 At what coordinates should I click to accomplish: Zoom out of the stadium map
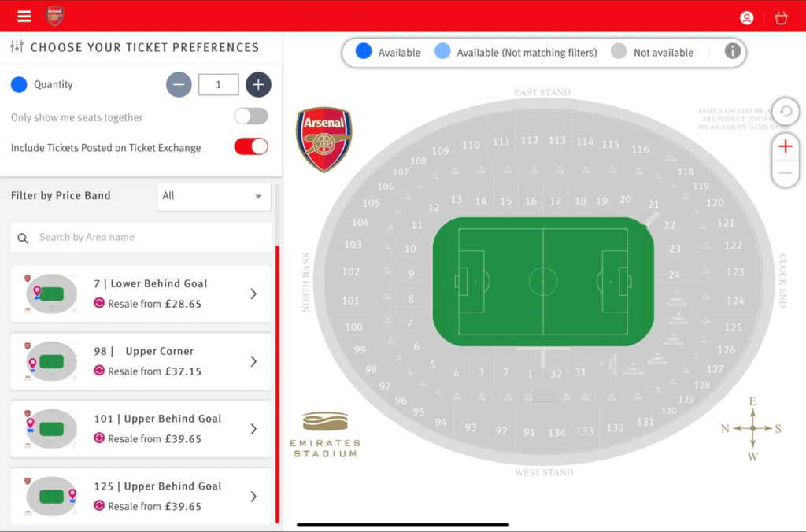pyautogui.click(x=786, y=173)
